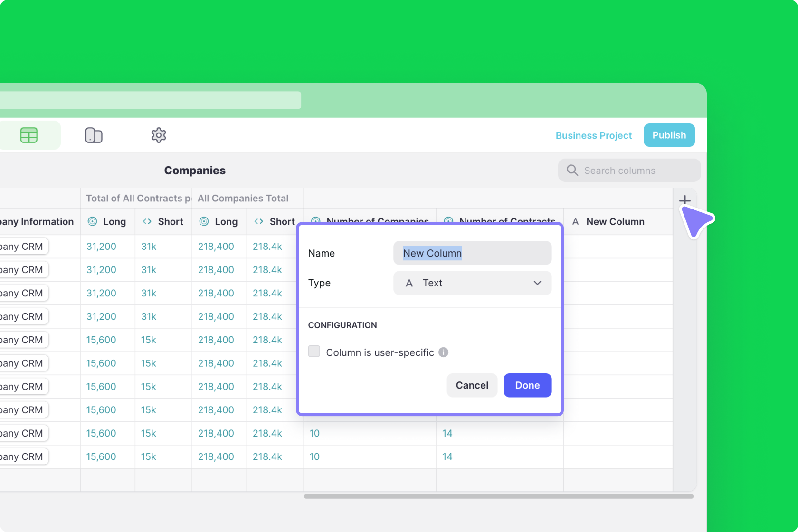798x532 pixels.
Task: Click the horizontal scrollbar below the table
Action: pos(498,496)
